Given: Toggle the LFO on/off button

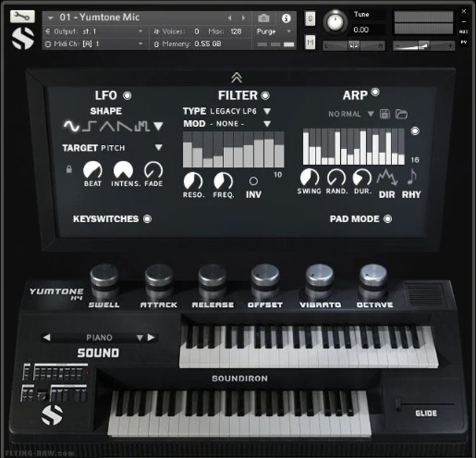Looking at the screenshot, I should (127, 95).
